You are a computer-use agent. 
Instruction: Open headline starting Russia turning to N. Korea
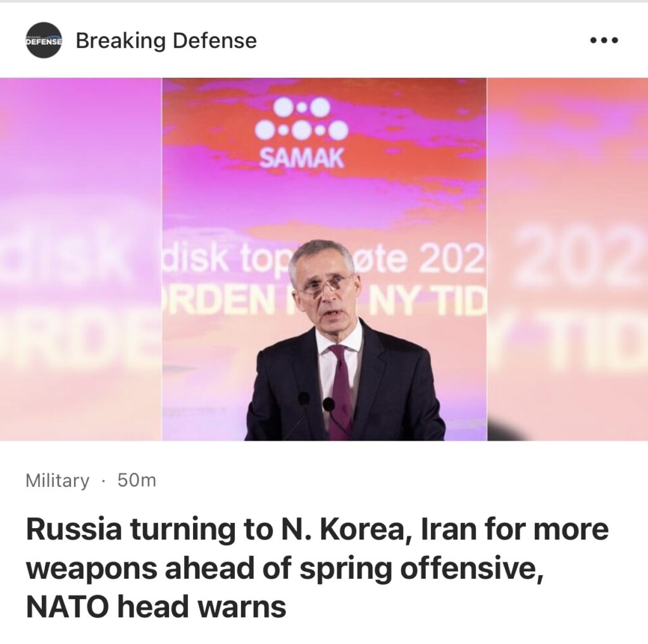(x=318, y=568)
